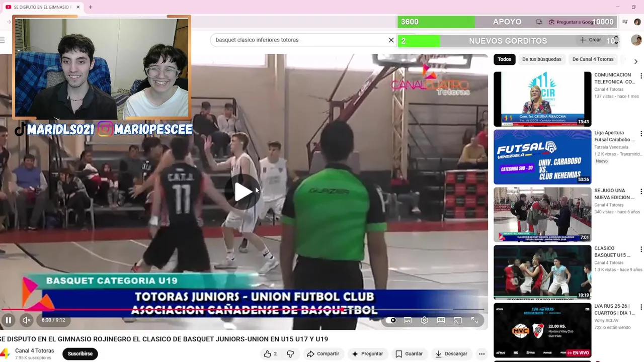644x362 pixels.
Task: Click the Crear create button
Action: pos(590,40)
